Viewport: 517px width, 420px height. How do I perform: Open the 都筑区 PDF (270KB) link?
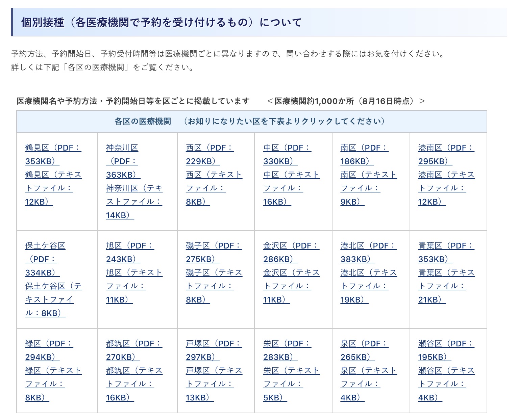click(x=134, y=350)
